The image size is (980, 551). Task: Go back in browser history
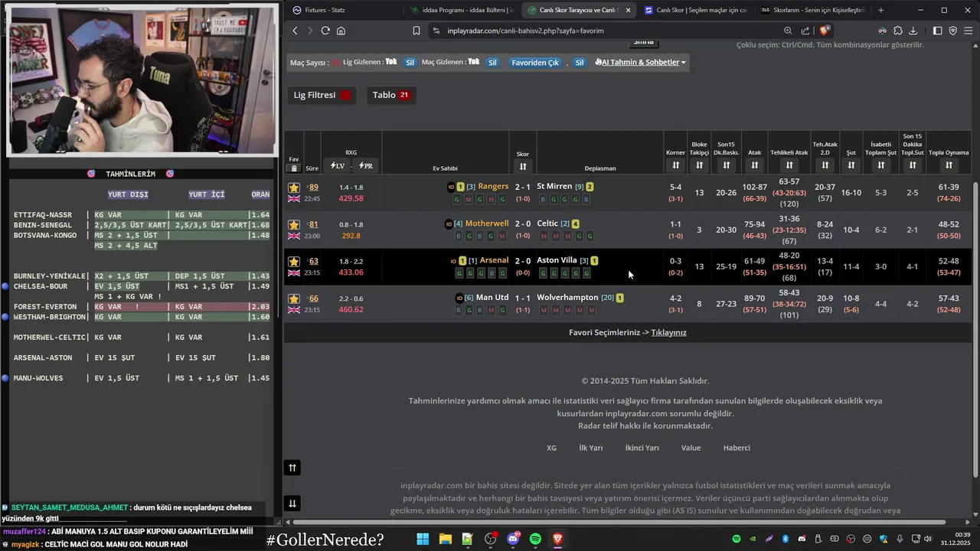pyautogui.click(x=296, y=31)
